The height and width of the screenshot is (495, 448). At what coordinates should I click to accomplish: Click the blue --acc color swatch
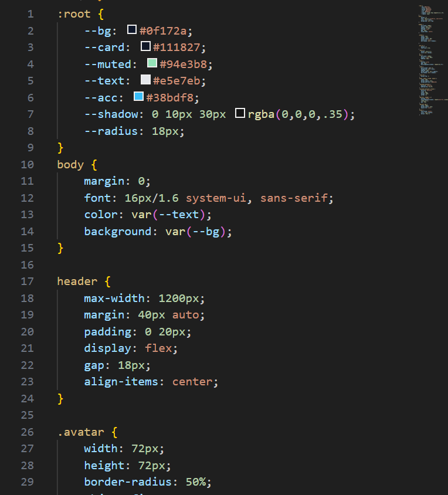pos(138,97)
